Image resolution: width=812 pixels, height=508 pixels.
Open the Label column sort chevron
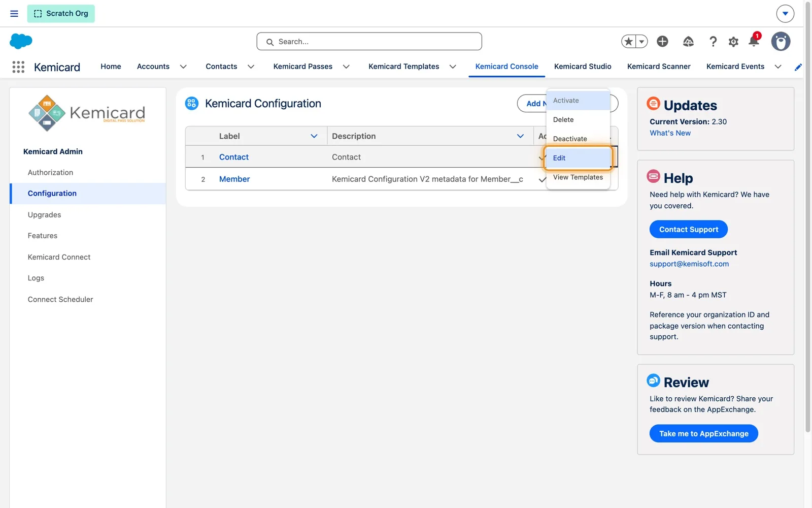(314, 136)
